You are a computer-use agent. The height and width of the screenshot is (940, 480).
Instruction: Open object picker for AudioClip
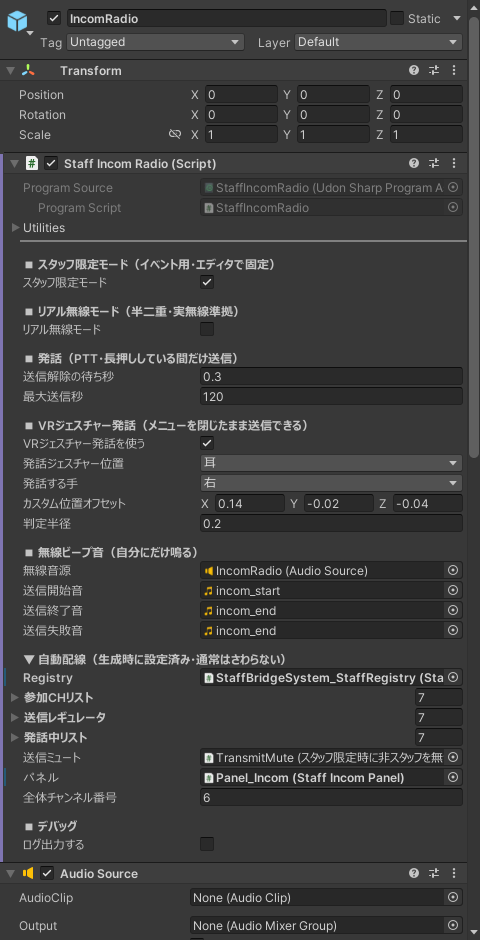[453, 897]
